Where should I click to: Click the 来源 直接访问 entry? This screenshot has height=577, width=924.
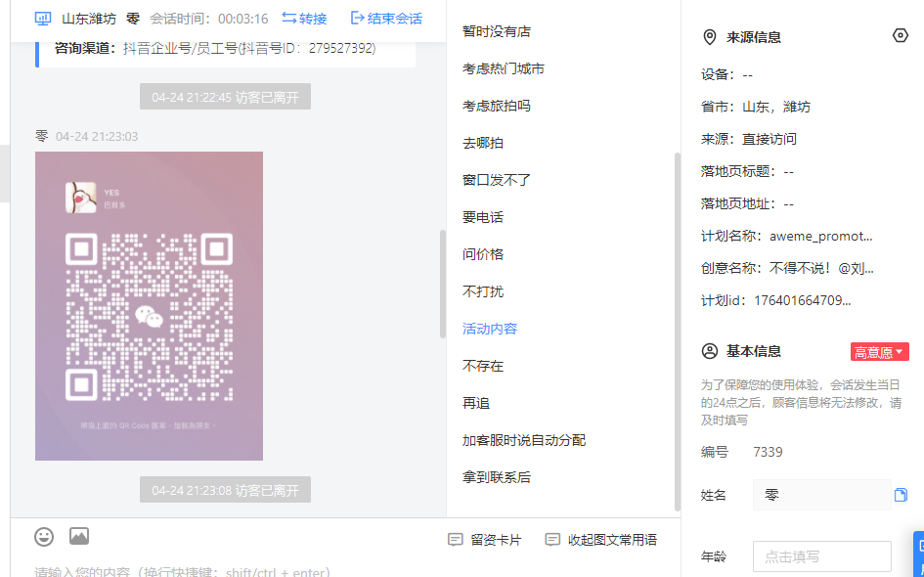pyautogui.click(x=748, y=139)
